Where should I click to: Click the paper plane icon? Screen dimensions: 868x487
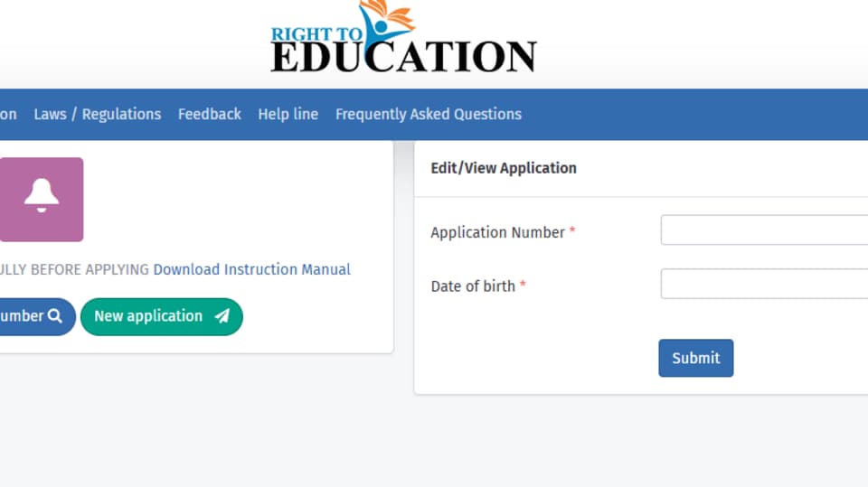point(222,316)
